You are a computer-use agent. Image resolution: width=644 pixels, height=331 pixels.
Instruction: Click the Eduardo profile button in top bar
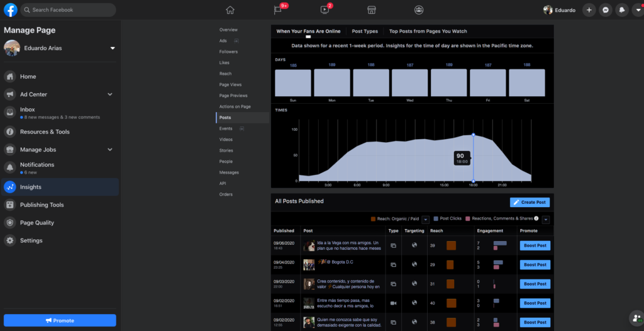pos(559,10)
